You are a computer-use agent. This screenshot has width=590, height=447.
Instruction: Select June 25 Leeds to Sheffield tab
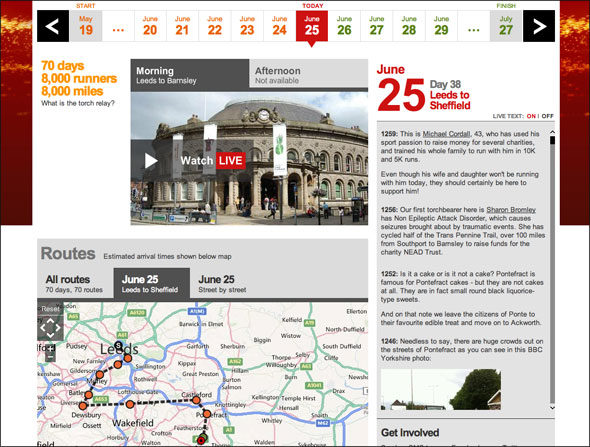(x=152, y=284)
